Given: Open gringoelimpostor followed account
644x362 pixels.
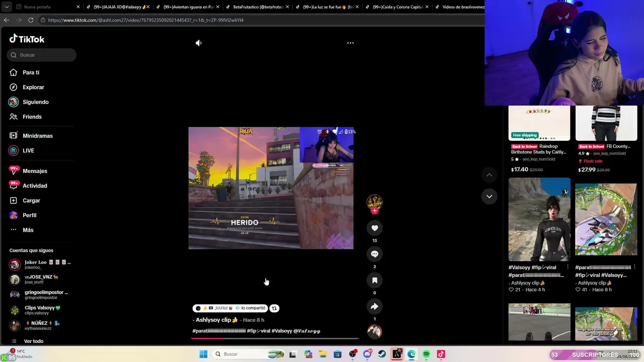Looking at the screenshot, I should (40, 295).
